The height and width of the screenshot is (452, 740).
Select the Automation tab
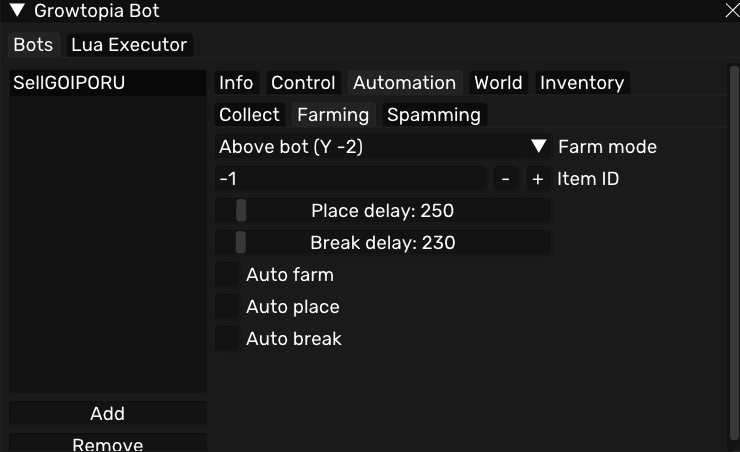tap(404, 83)
